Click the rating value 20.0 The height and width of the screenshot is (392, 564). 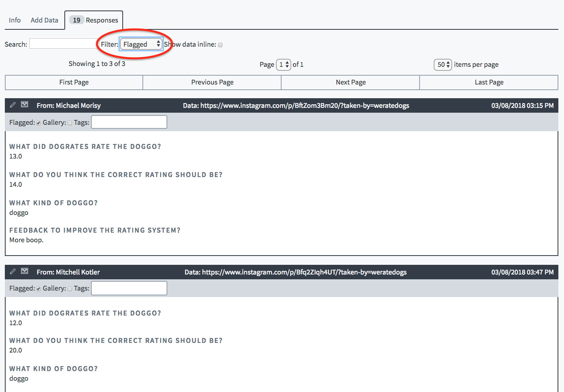click(16, 350)
